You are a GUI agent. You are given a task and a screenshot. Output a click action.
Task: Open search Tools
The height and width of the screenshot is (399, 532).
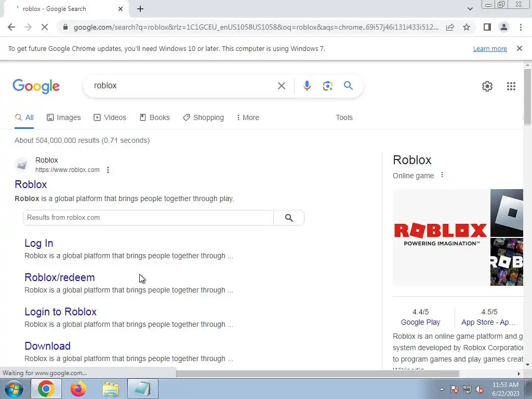(x=344, y=118)
